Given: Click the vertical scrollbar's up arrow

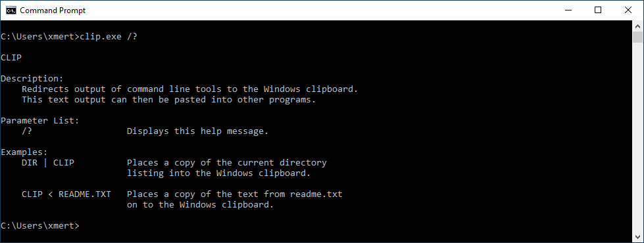Looking at the screenshot, I should [x=638, y=26].
